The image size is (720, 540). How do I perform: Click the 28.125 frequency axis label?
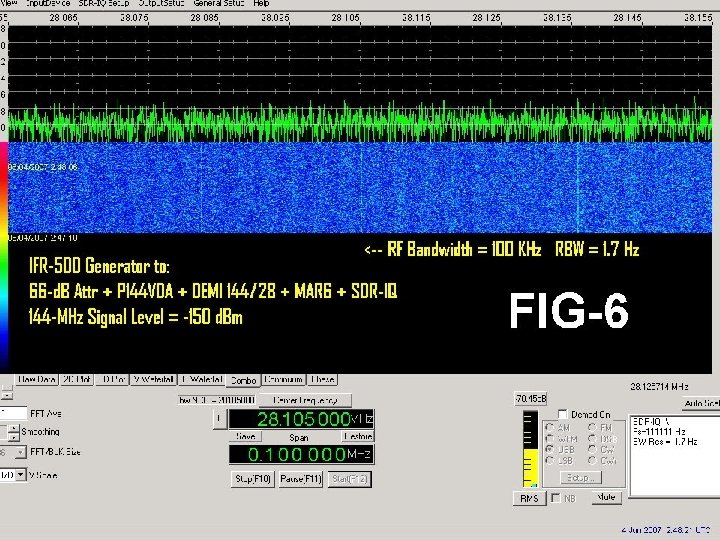[486, 18]
